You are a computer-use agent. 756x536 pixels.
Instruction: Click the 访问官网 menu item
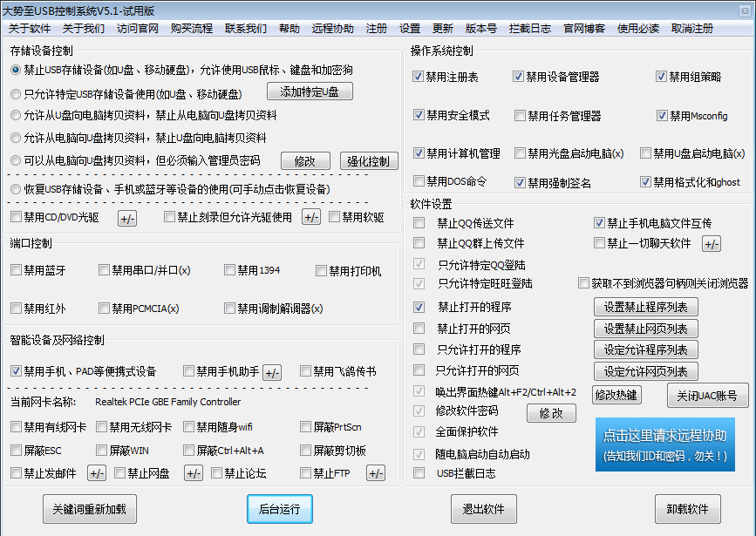pos(138,28)
